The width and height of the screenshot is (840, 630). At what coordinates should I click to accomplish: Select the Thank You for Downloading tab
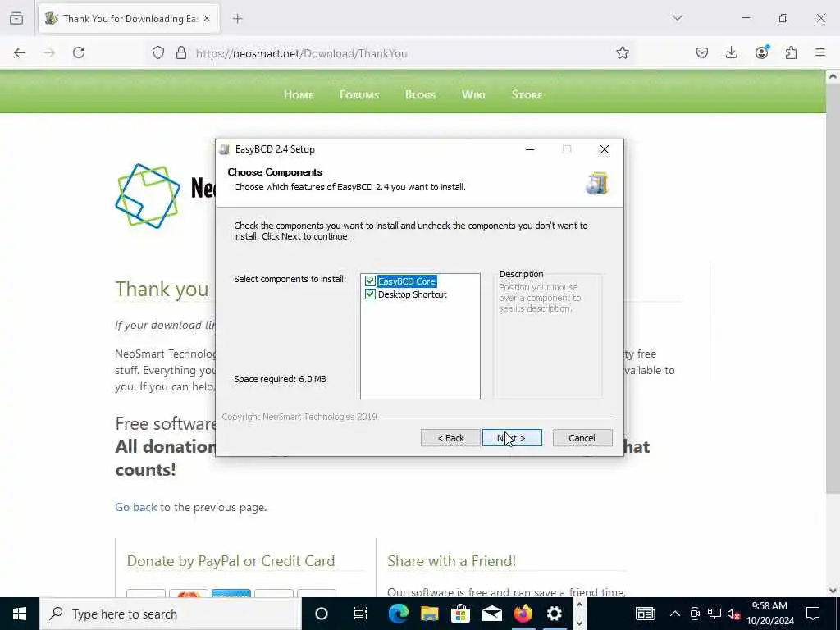(x=129, y=19)
